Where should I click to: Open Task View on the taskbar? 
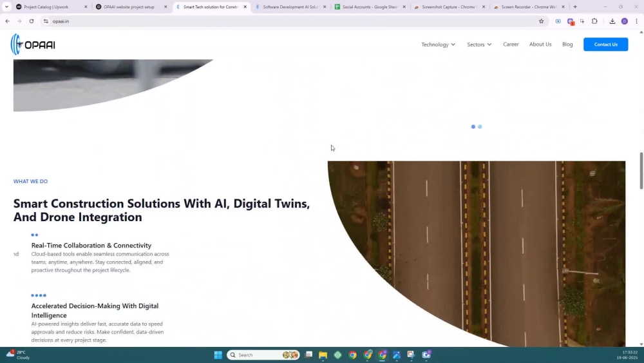(308, 355)
